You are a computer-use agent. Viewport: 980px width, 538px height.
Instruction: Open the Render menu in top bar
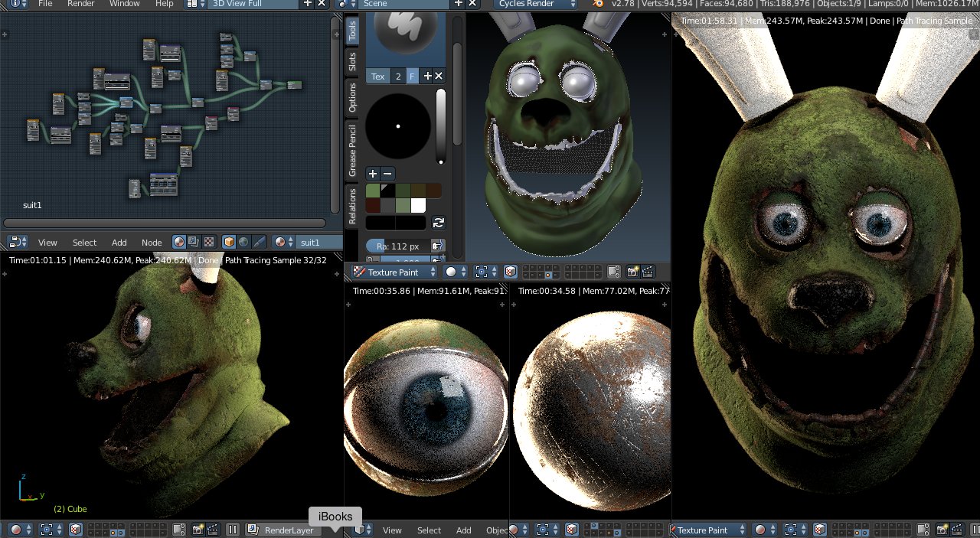click(81, 4)
